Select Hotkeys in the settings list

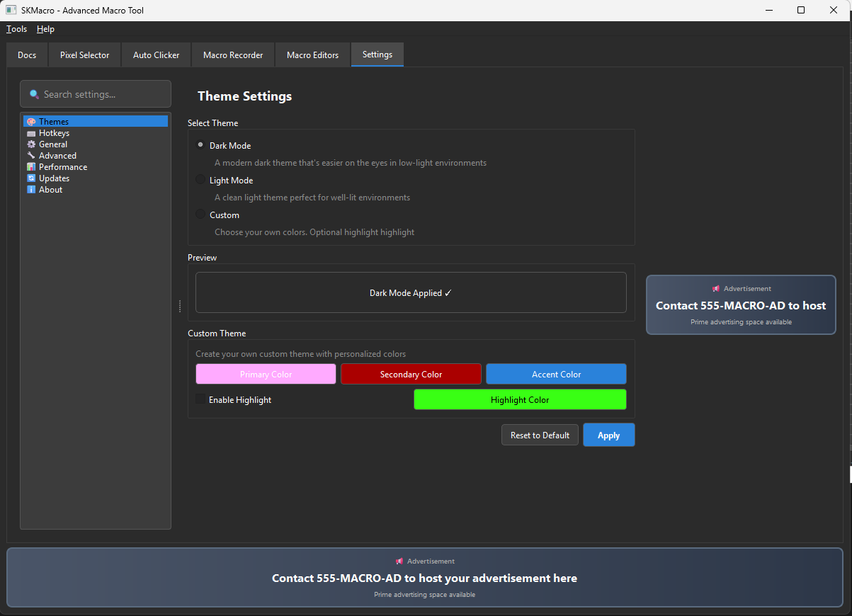pyautogui.click(x=96, y=133)
